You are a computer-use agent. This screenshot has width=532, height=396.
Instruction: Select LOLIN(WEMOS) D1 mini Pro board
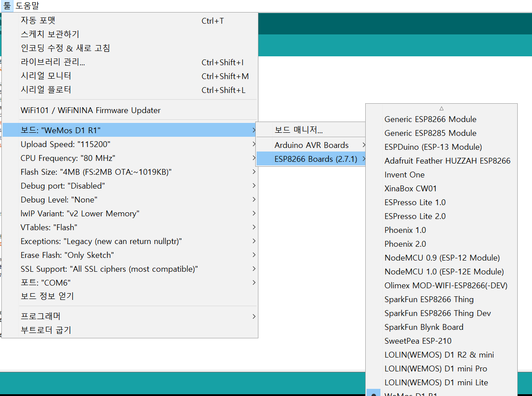click(x=441, y=369)
